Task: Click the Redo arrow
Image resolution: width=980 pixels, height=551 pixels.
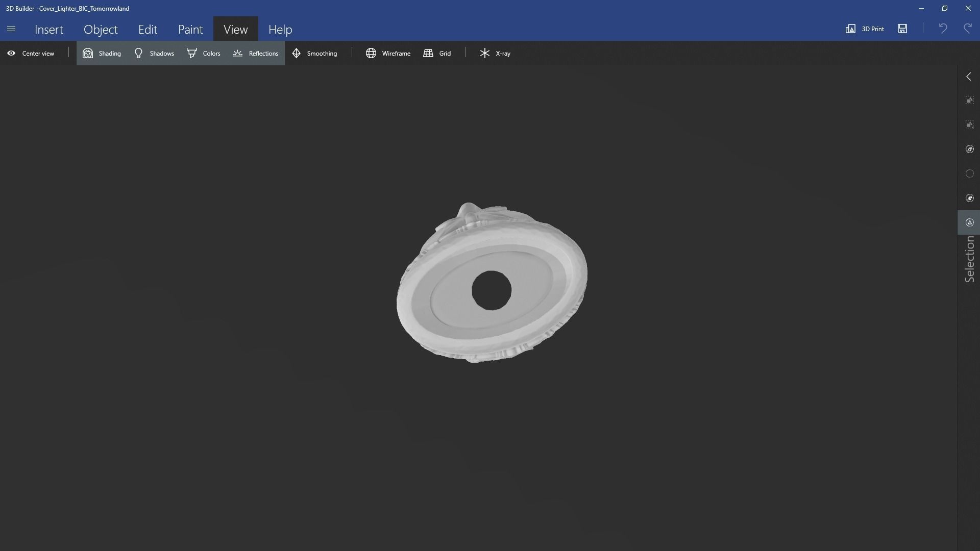Action: pos(968,29)
